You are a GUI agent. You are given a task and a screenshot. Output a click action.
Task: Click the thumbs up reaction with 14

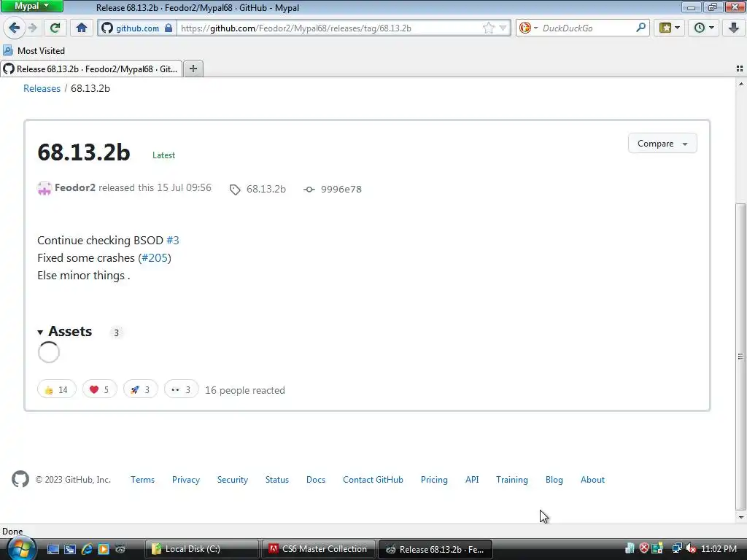coord(57,389)
